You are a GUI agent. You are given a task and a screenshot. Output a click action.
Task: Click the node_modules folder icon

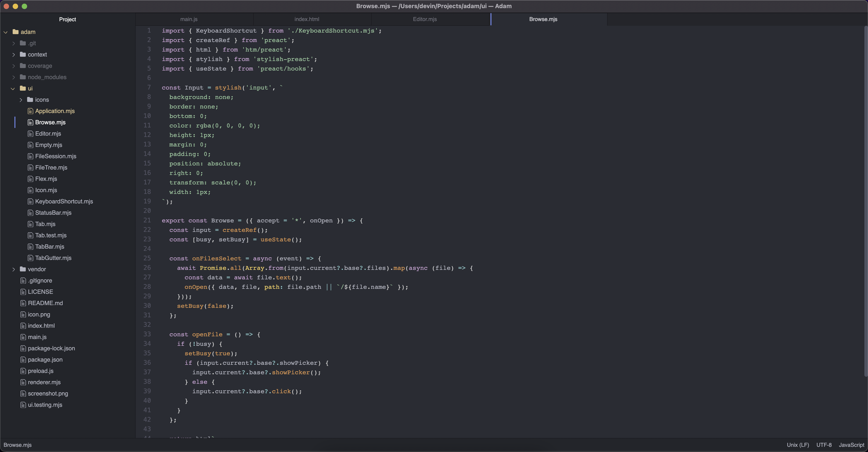click(23, 77)
